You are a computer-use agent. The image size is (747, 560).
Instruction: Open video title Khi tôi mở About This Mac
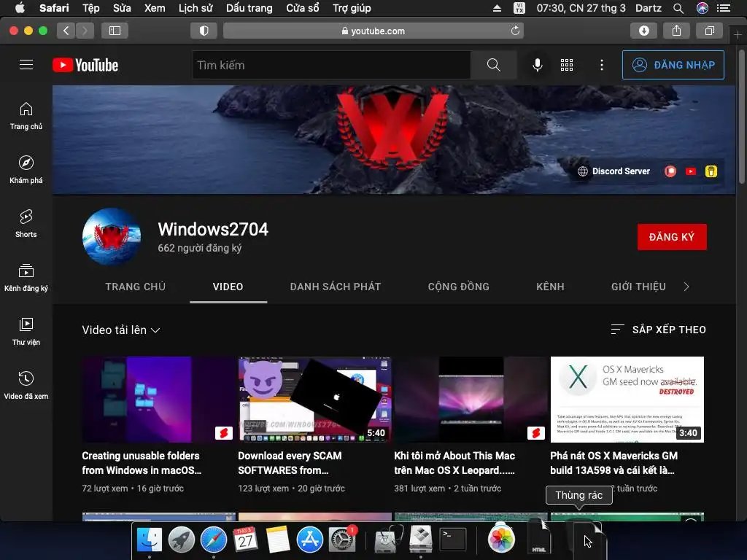[454, 463]
